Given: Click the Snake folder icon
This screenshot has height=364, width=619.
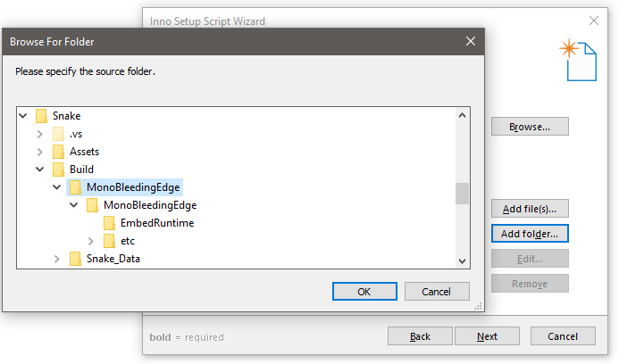Looking at the screenshot, I should [41, 116].
